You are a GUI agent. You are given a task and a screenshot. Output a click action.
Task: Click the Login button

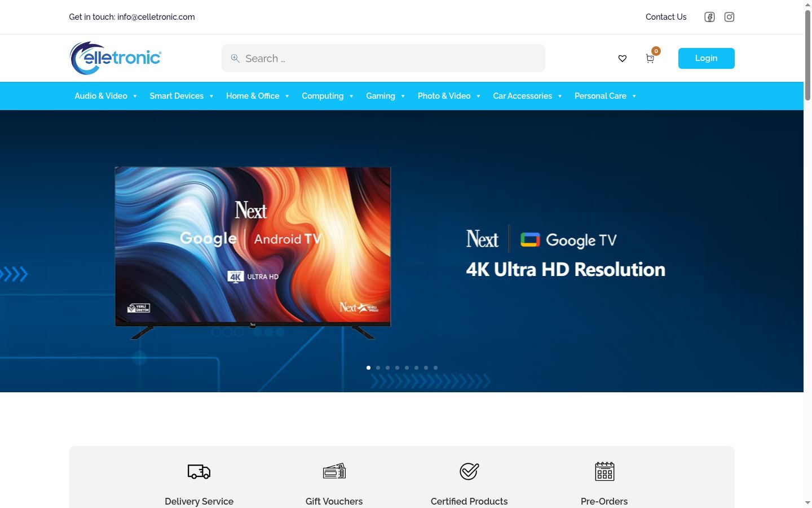[x=706, y=58]
